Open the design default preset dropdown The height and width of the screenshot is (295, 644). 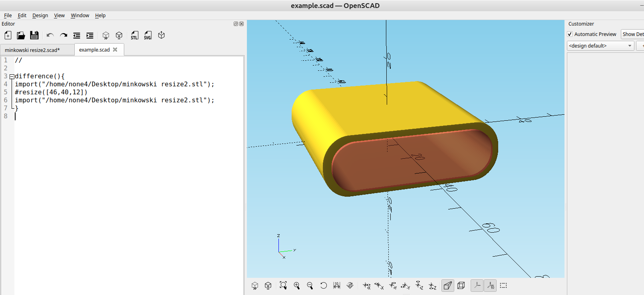(600, 46)
